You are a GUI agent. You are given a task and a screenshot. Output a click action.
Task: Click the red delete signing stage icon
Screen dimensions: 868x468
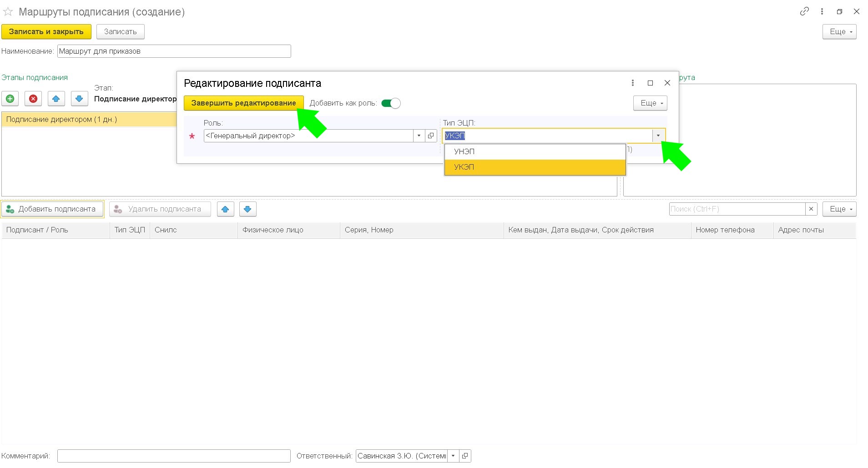pos(33,99)
